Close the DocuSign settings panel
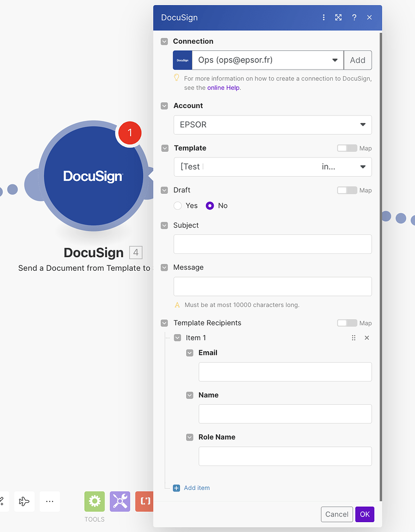This screenshot has height=532, width=415. coord(369,17)
